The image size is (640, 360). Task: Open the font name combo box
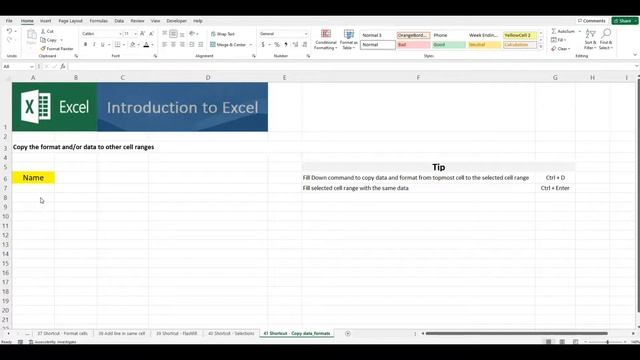(x=101, y=33)
